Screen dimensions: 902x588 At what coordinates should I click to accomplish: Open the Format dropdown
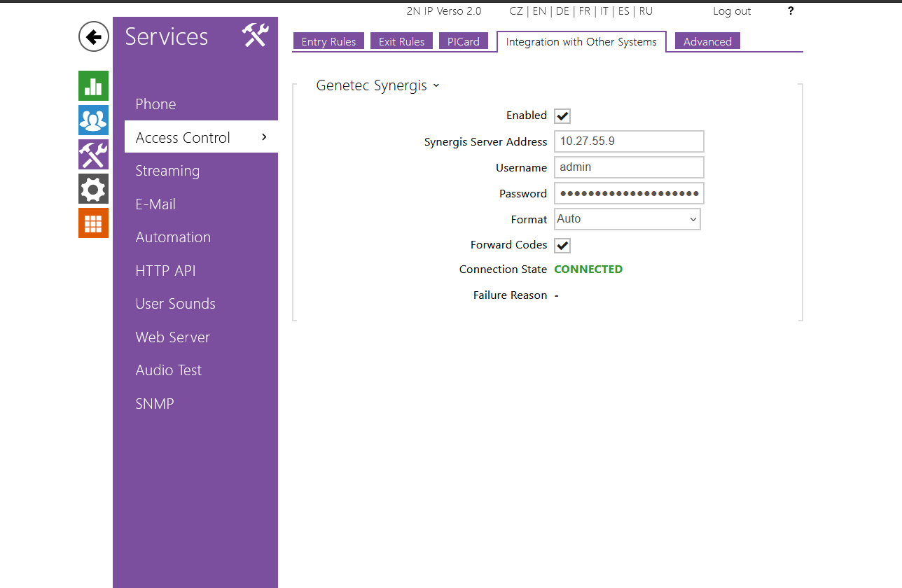(x=627, y=219)
